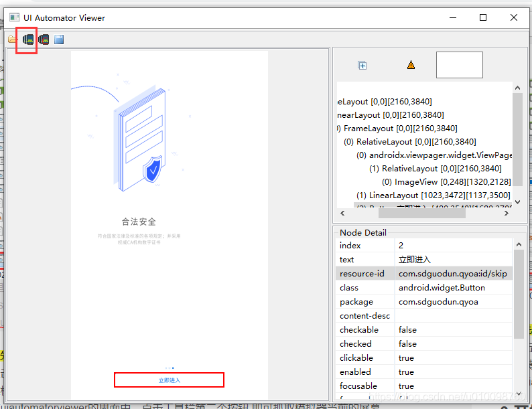Screen dimensions: 532x409
Task: Click the Node Detail vertical scrollbar thumb
Action: pyautogui.click(x=519, y=294)
